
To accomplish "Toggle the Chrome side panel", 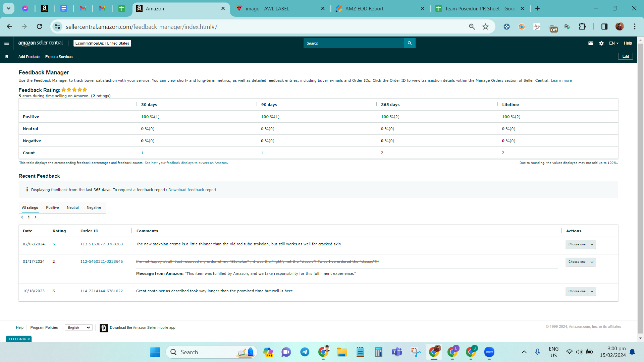I will pyautogui.click(x=604, y=26).
